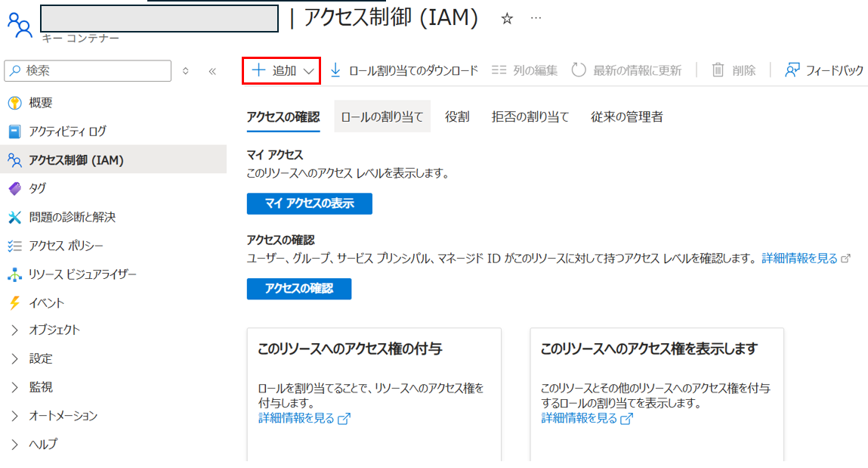Click the 監視 section label
868x468 pixels.
pyautogui.click(x=40, y=387)
